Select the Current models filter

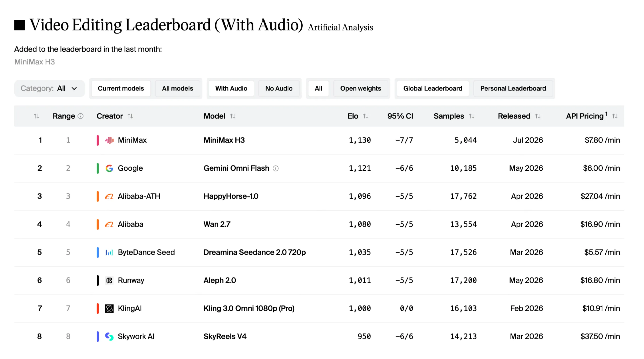click(x=121, y=88)
